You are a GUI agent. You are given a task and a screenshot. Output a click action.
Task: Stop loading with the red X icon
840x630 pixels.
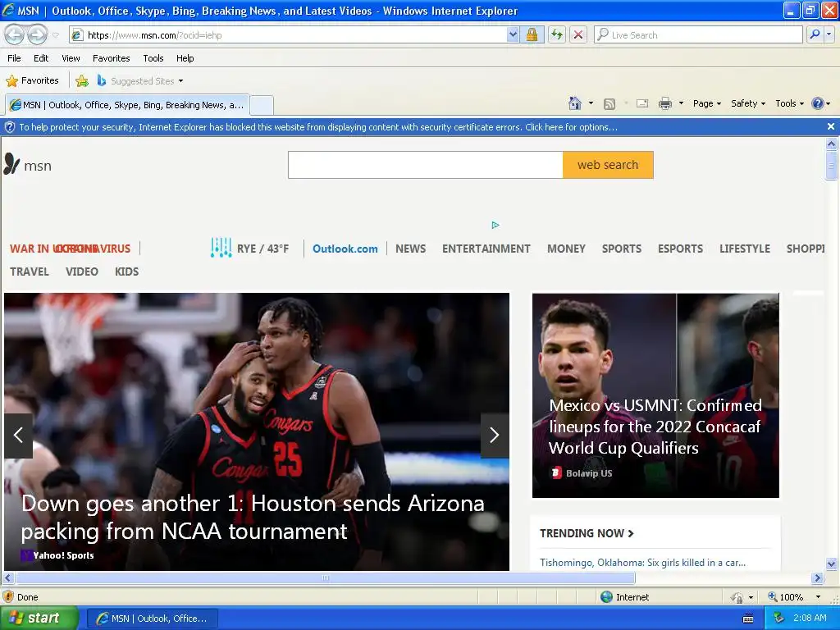point(578,34)
